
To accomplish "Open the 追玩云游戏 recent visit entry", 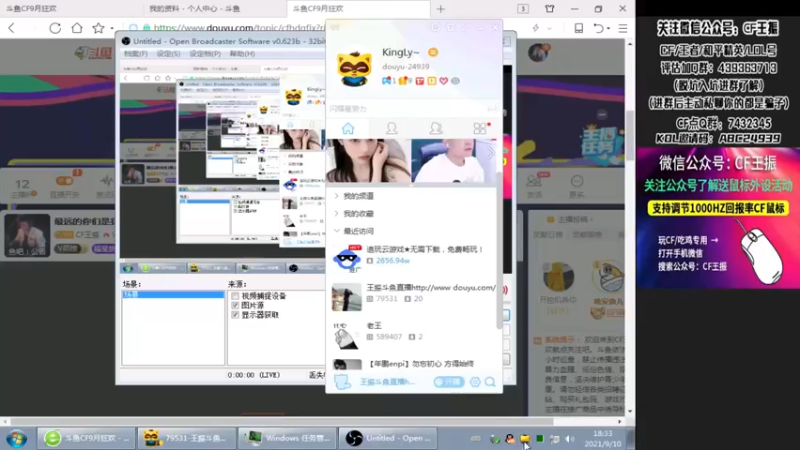I will click(412, 258).
